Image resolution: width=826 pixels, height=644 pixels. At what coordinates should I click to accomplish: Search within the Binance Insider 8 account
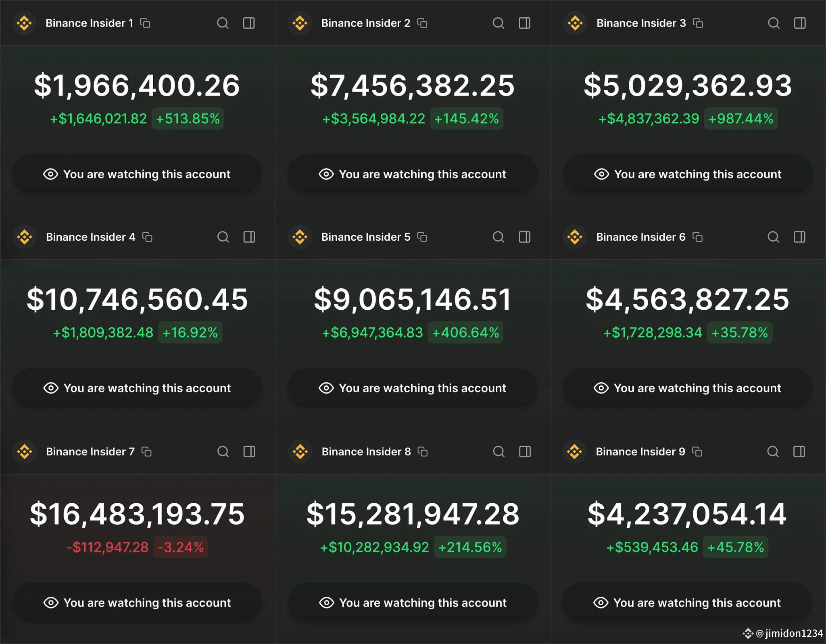[499, 452]
